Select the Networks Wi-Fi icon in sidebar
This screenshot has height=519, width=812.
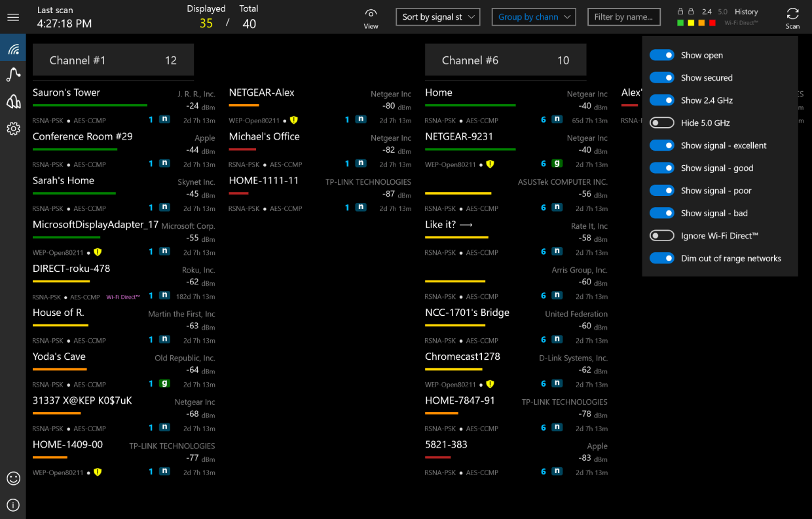tap(13, 47)
